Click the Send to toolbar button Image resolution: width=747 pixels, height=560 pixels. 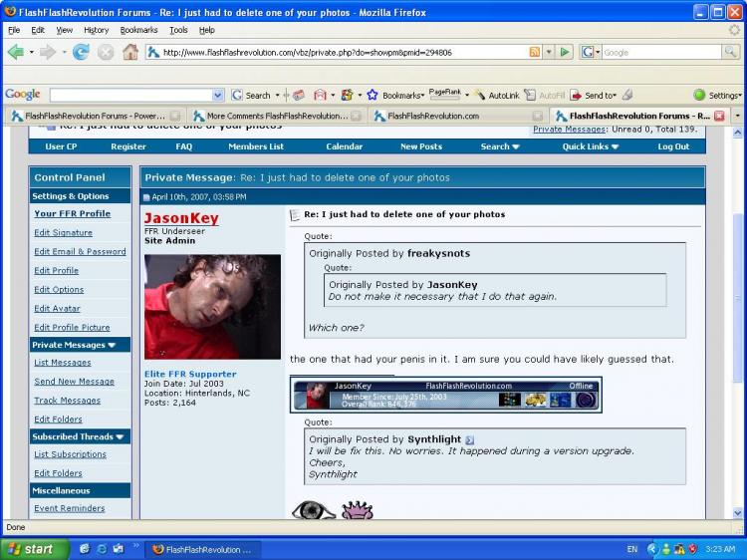(x=593, y=96)
